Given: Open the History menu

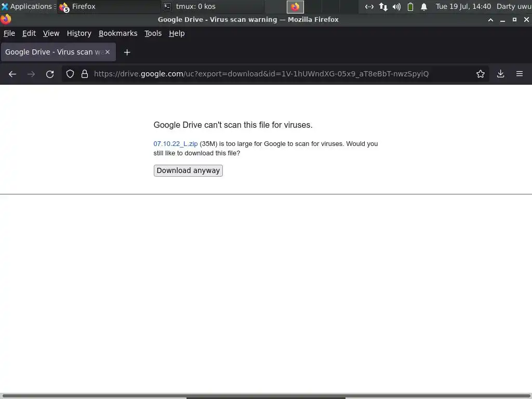Looking at the screenshot, I should 79,33.
